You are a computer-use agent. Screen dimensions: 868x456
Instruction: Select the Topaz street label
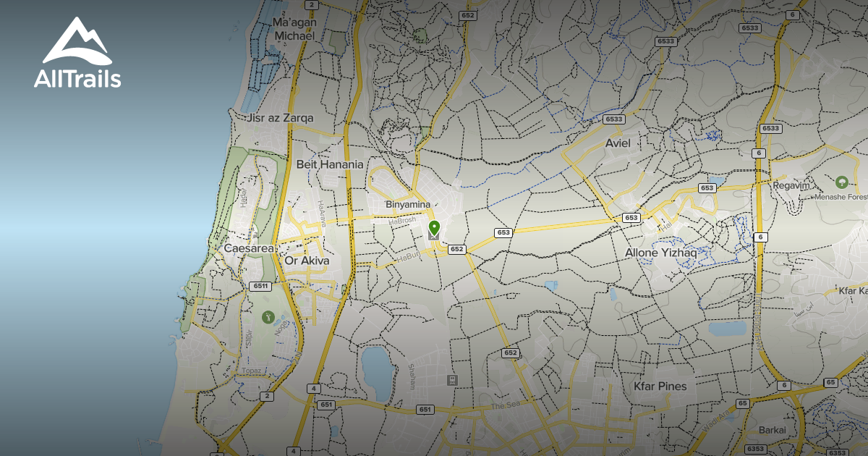pyautogui.click(x=252, y=370)
